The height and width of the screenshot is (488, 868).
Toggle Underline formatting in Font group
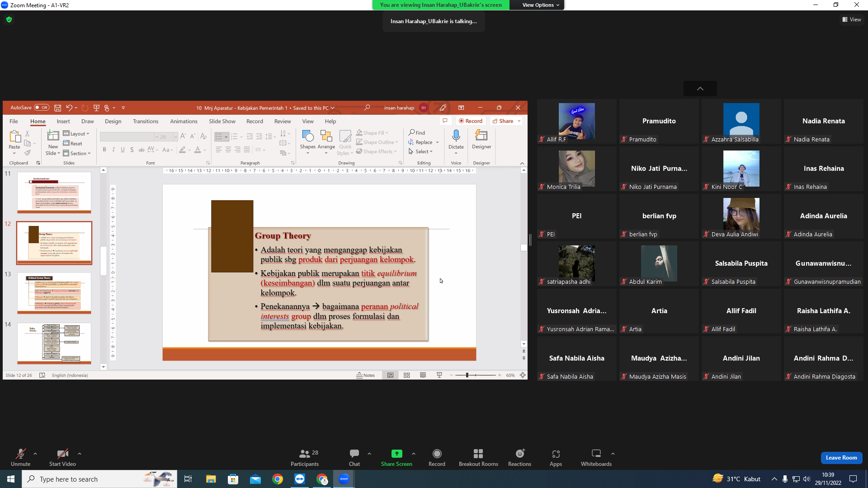123,150
